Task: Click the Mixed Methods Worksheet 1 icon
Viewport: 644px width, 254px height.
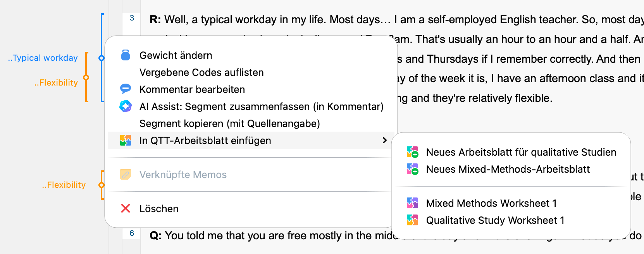Action: pos(412,203)
